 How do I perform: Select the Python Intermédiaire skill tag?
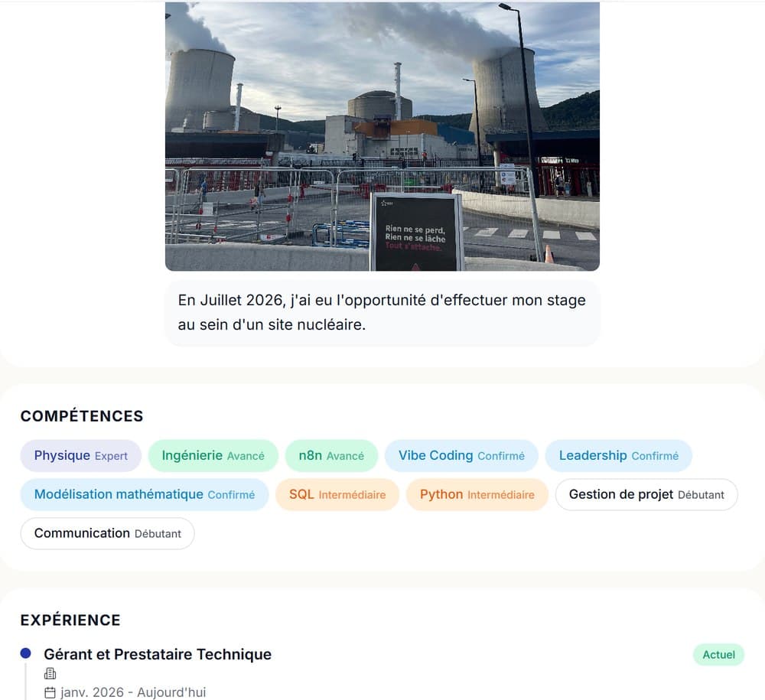477,495
